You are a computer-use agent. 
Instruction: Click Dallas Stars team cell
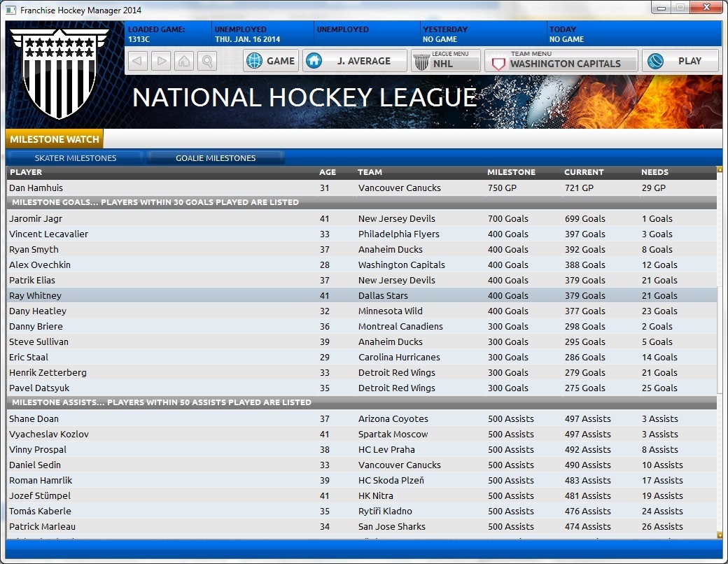[x=383, y=295]
